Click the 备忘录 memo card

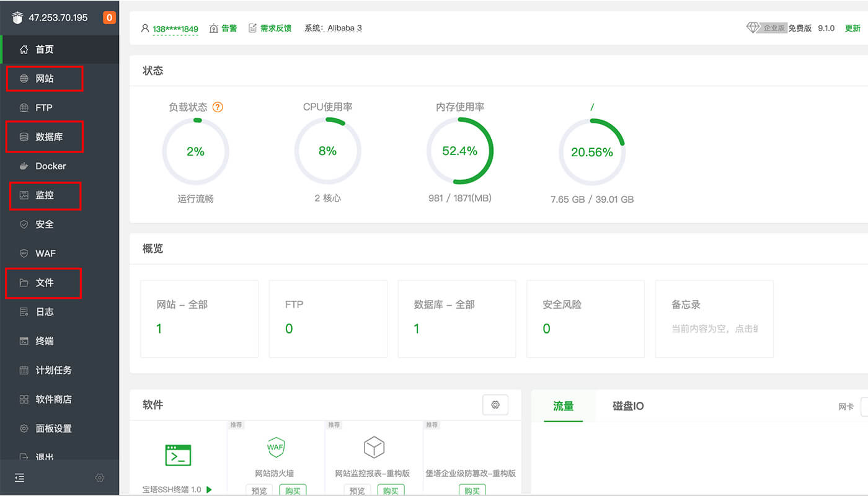(714, 319)
